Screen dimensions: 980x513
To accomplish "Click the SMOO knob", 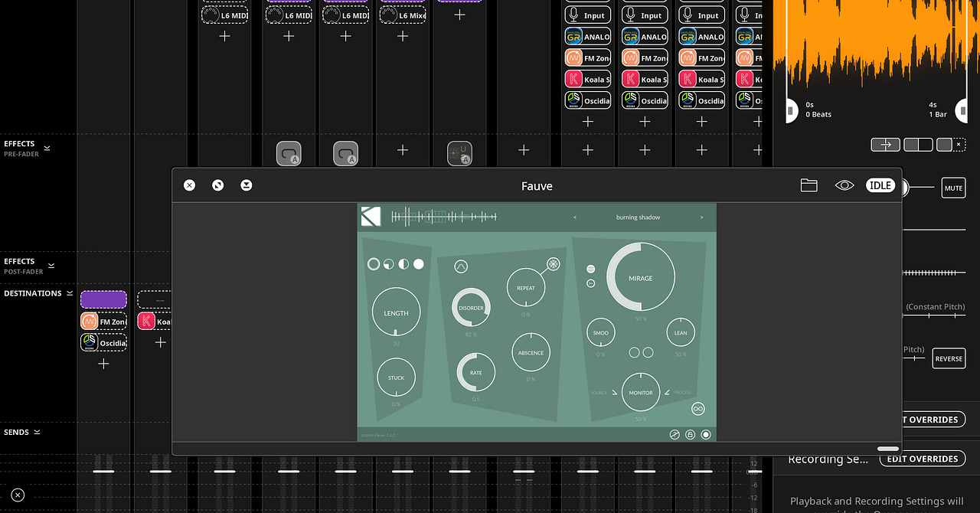I will 601,333.
